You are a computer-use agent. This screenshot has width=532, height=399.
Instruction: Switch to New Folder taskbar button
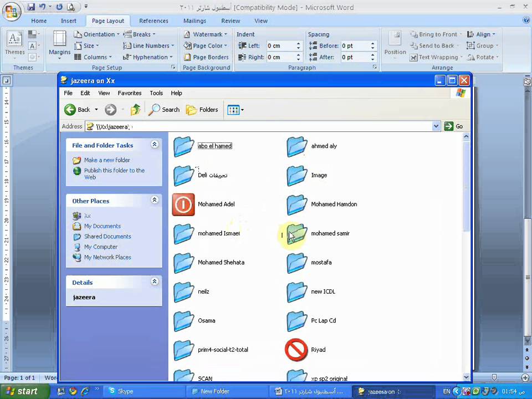point(227,391)
